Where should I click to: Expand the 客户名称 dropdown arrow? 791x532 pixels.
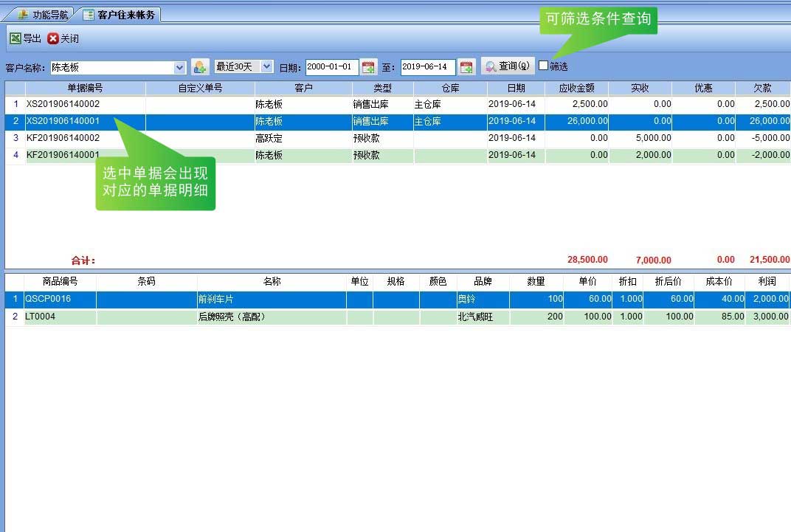coord(179,67)
